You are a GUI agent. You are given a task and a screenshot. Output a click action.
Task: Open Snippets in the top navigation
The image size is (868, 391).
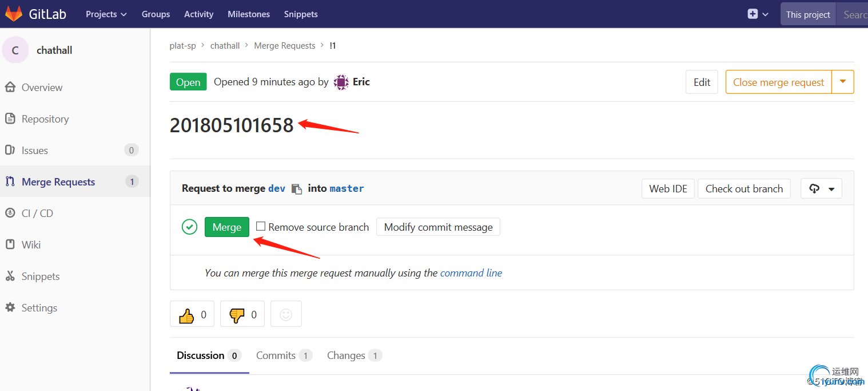[301, 14]
